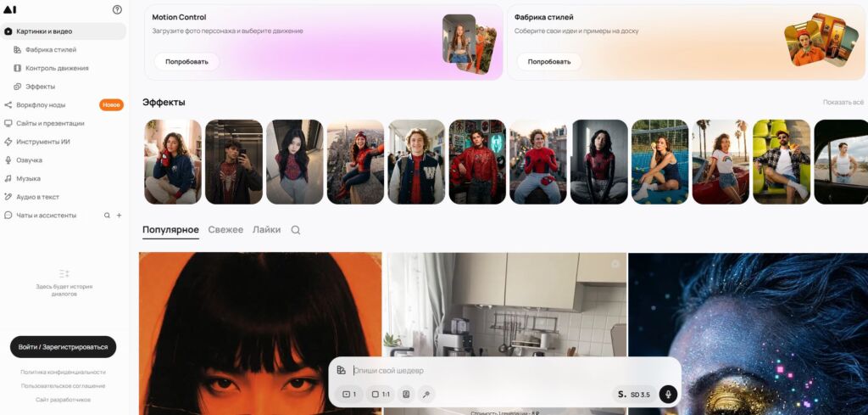Viewport: 868px width, 415px height.
Task: Click Показать всё next to Эффекты
Action: coord(843,103)
